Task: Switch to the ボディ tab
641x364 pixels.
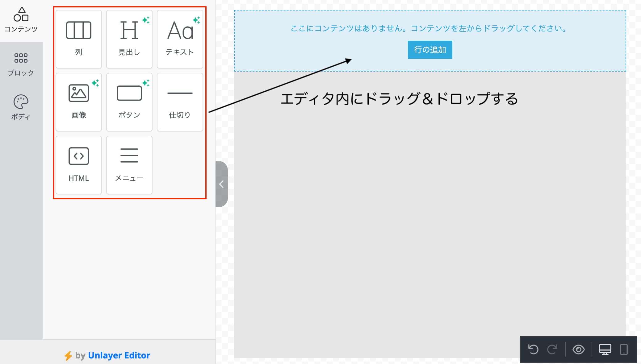Action: (x=21, y=107)
